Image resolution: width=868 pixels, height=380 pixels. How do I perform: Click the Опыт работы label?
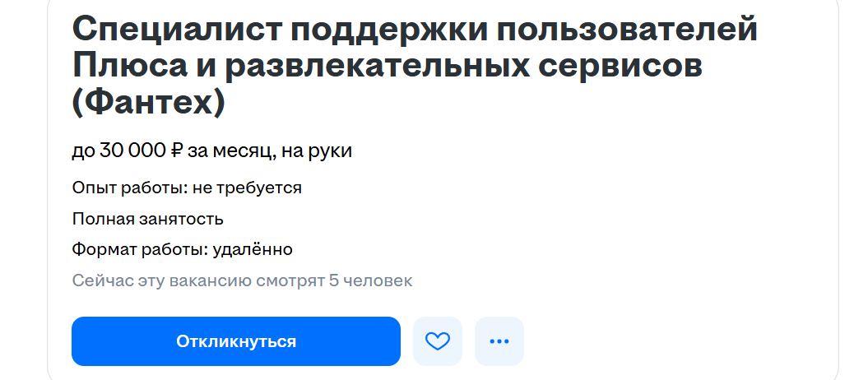click(x=130, y=188)
